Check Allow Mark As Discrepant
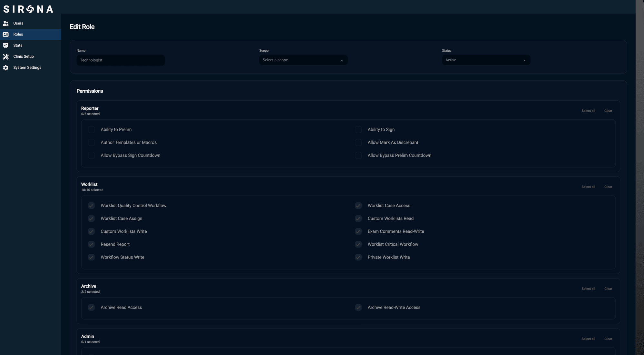 coord(358,143)
